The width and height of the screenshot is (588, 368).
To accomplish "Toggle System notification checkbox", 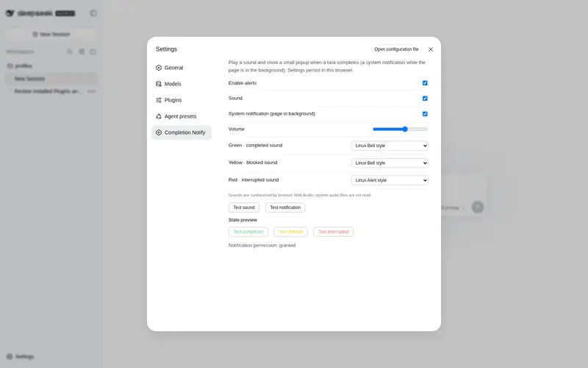I will [425, 114].
